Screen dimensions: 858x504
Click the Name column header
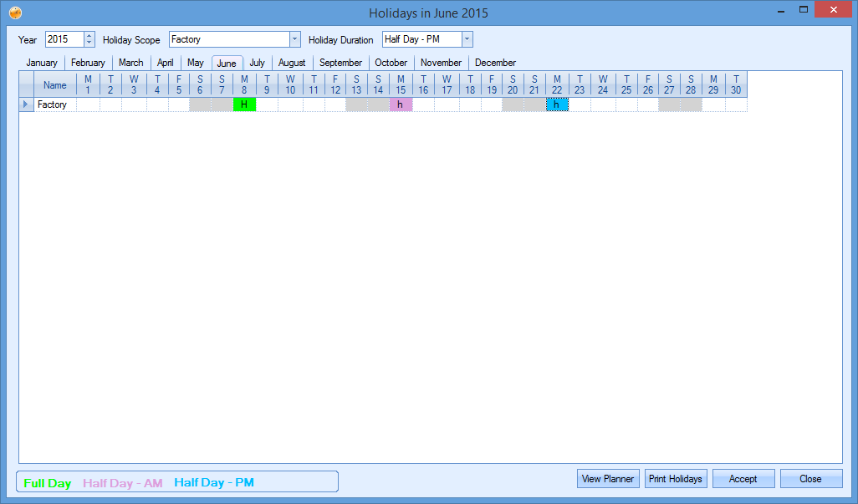click(x=55, y=84)
